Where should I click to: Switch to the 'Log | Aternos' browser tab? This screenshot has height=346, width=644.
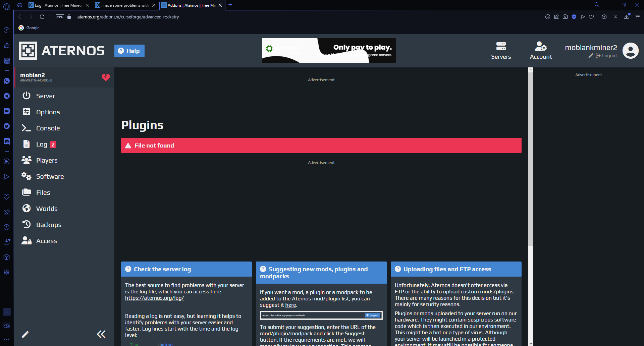point(58,5)
